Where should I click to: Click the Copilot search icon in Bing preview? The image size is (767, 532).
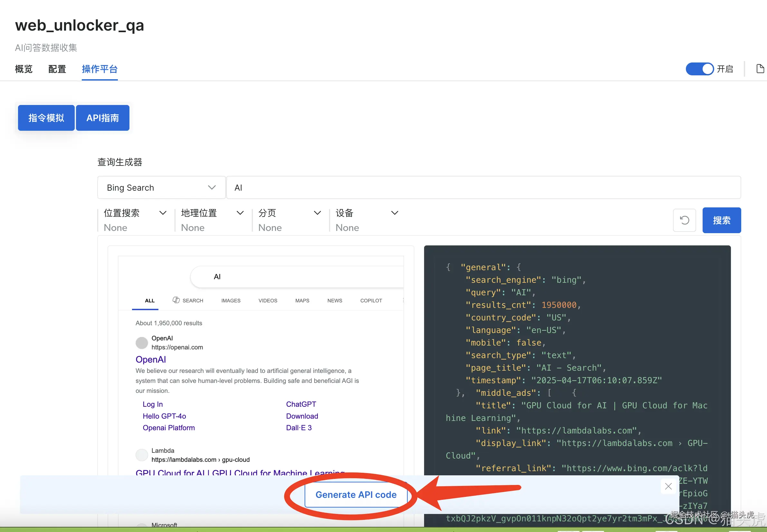point(176,300)
